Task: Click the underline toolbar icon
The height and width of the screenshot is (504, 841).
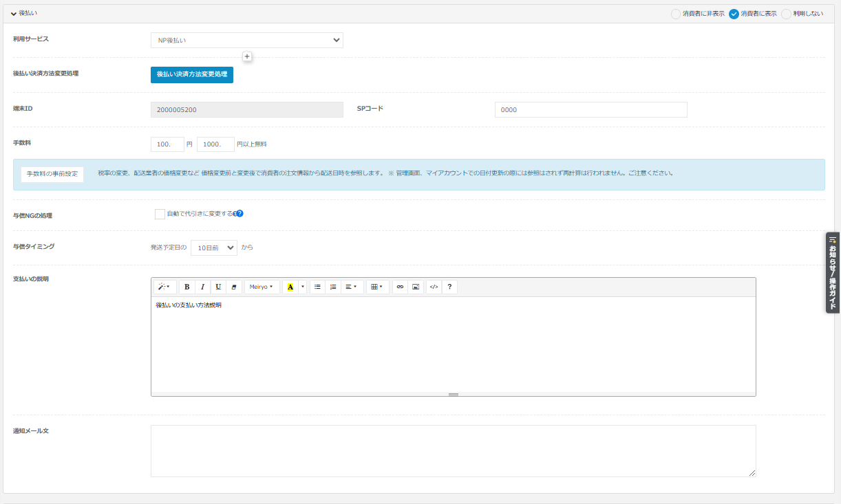Action: pyautogui.click(x=218, y=287)
